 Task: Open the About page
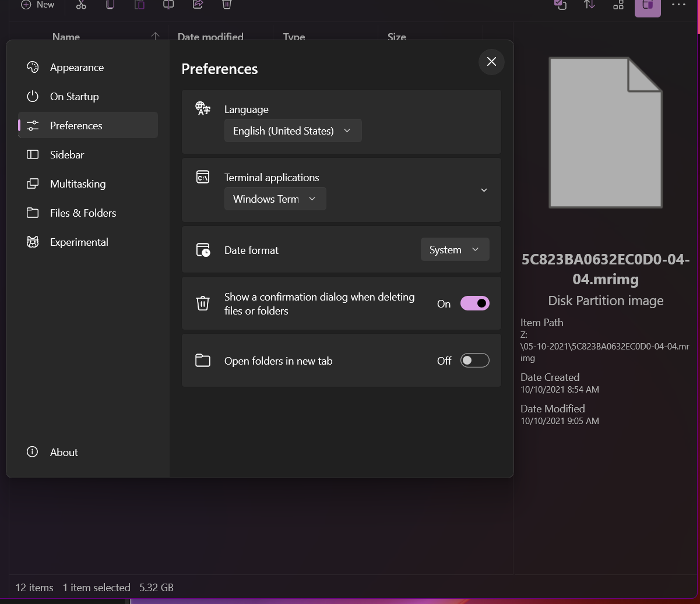(88, 452)
